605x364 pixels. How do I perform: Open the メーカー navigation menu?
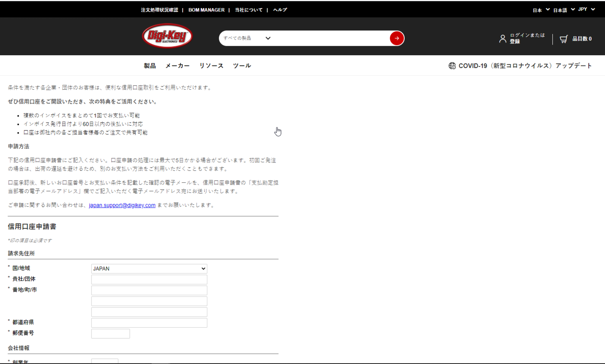pyautogui.click(x=177, y=65)
